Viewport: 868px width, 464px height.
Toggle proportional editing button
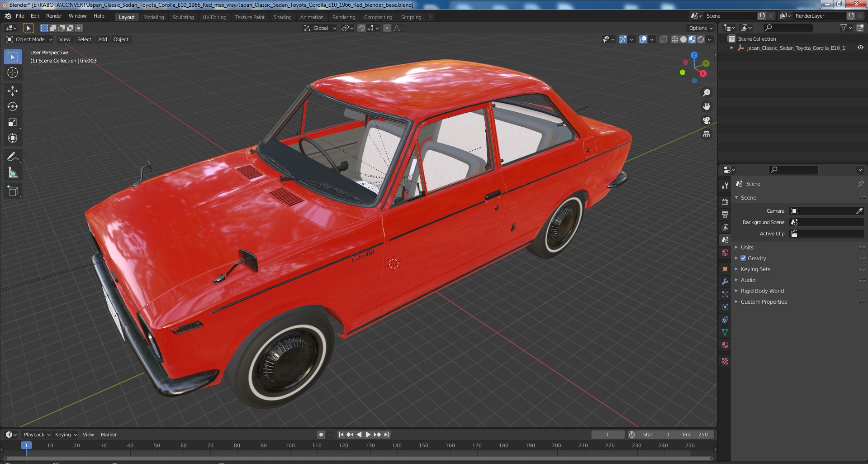click(387, 28)
